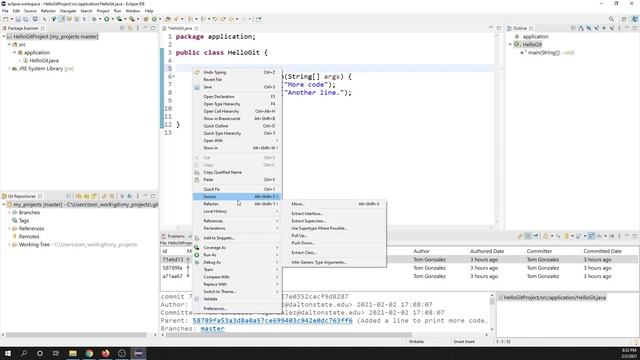The width and height of the screenshot is (640, 360).
Task: Open Firefox from the taskbar
Action: click(105, 353)
